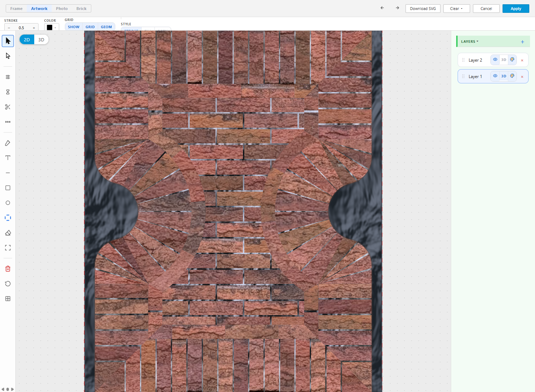Open the Clear dropdown button
This screenshot has height=392, width=535.
pos(457,9)
